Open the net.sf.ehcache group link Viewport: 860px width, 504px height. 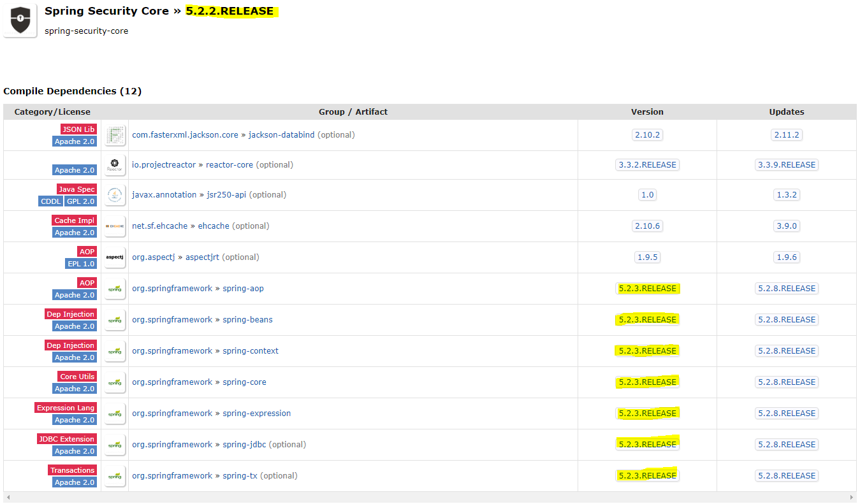pyautogui.click(x=160, y=226)
